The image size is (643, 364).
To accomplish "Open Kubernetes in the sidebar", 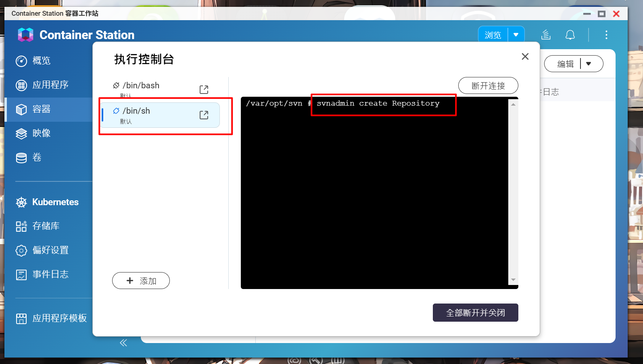I will pyautogui.click(x=55, y=202).
